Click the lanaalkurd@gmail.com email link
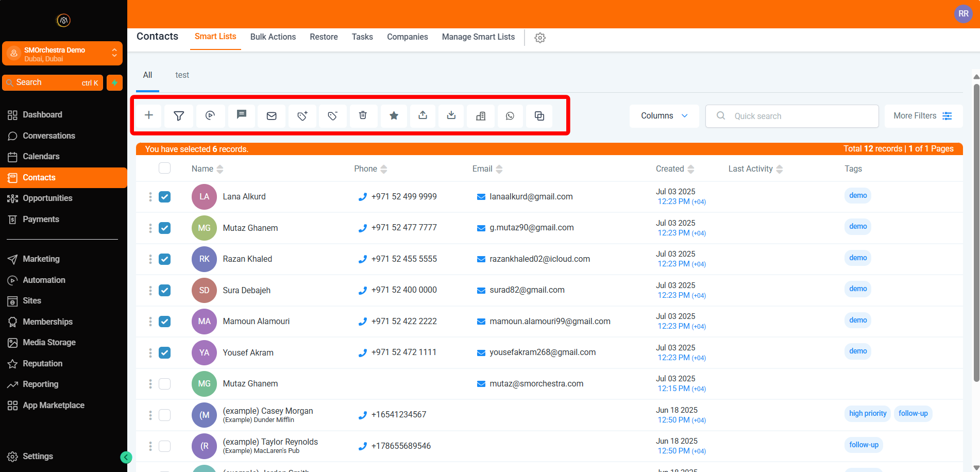Viewport: 980px width, 472px height. pos(531,197)
